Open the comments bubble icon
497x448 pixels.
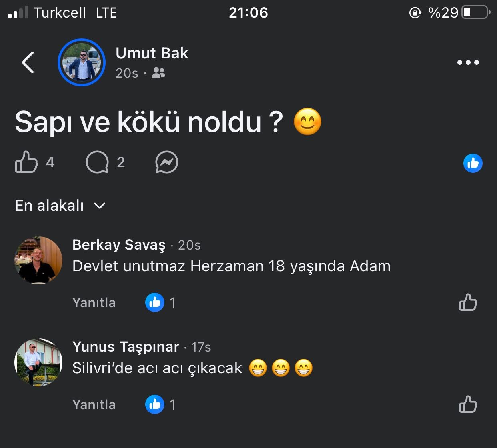[97, 162]
